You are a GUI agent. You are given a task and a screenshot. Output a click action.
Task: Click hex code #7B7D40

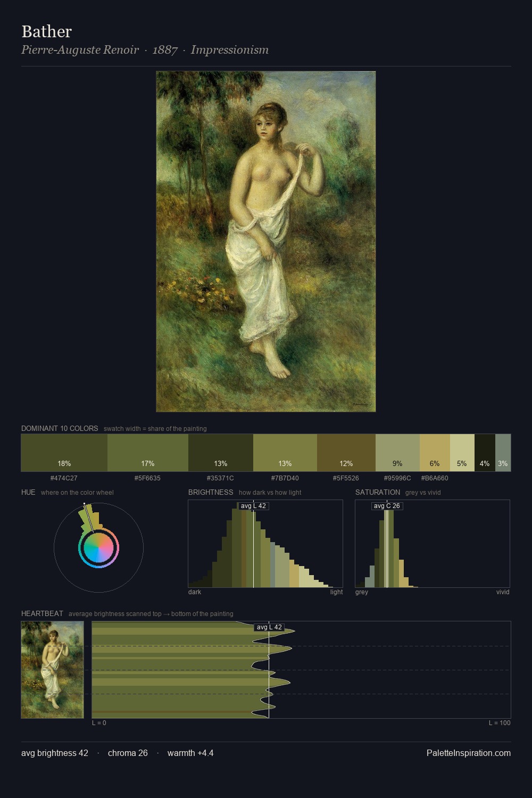(x=285, y=478)
